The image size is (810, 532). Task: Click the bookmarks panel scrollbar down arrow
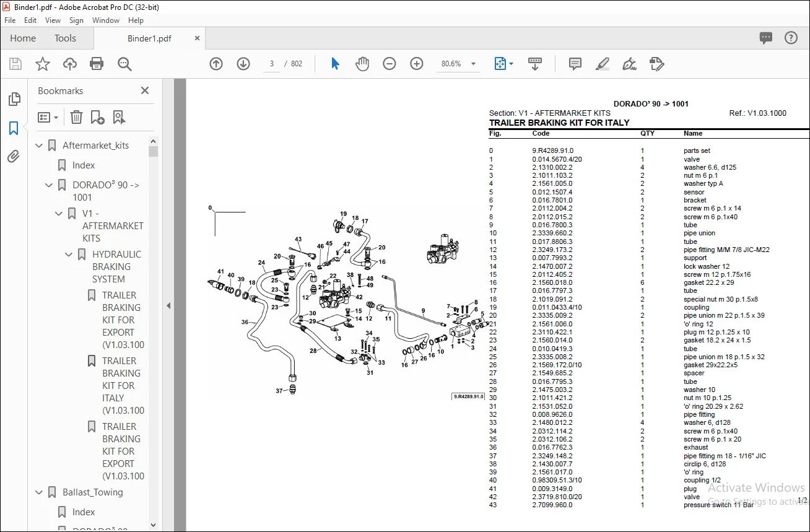(154, 525)
